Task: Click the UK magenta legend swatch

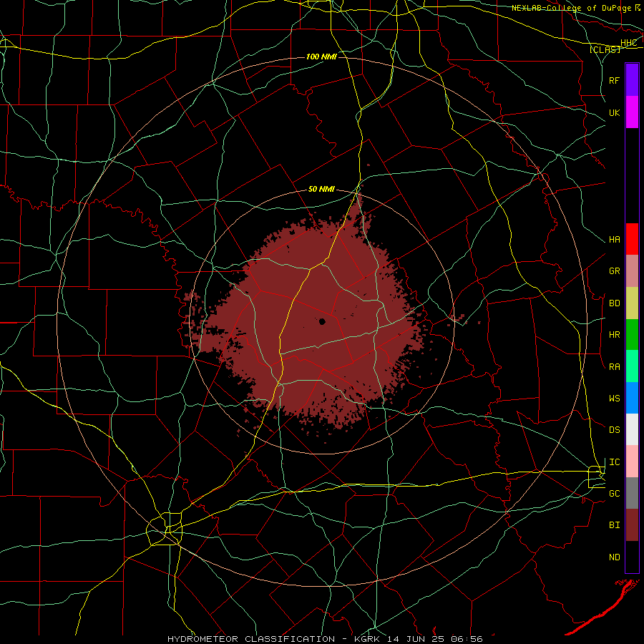Action: tap(632, 112)
